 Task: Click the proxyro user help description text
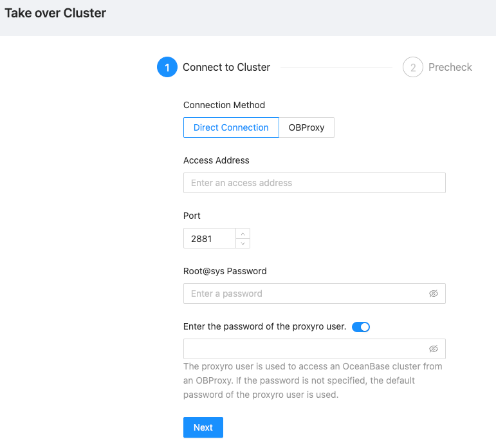(x=313, y=380)
